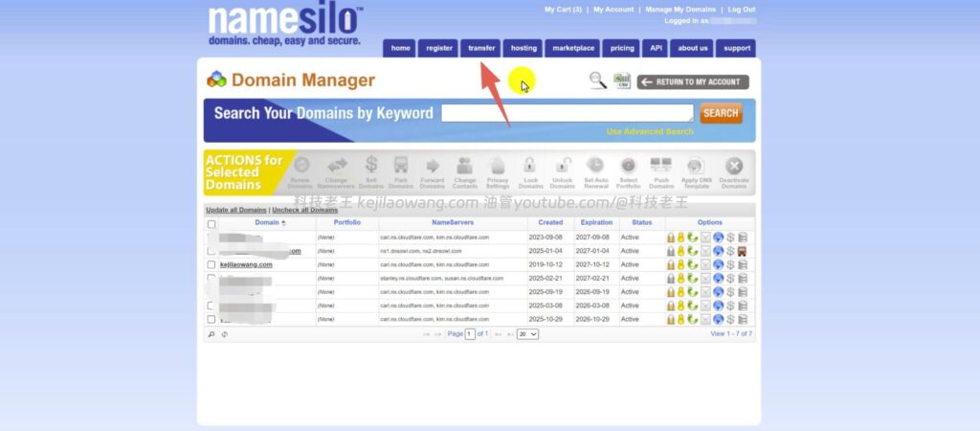Open the My Account link
This screenshot has width=980, height=431.
(613, 10)
